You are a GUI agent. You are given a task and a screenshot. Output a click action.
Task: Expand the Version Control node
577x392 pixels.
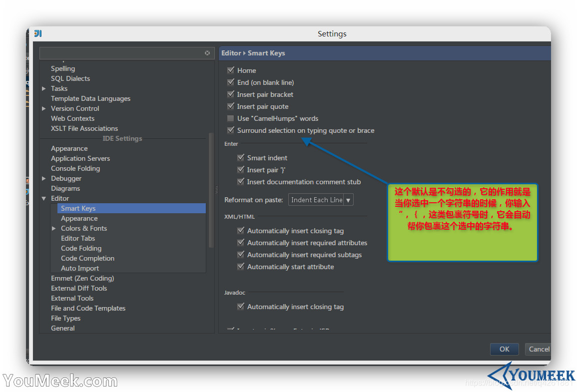click(44, 108)
